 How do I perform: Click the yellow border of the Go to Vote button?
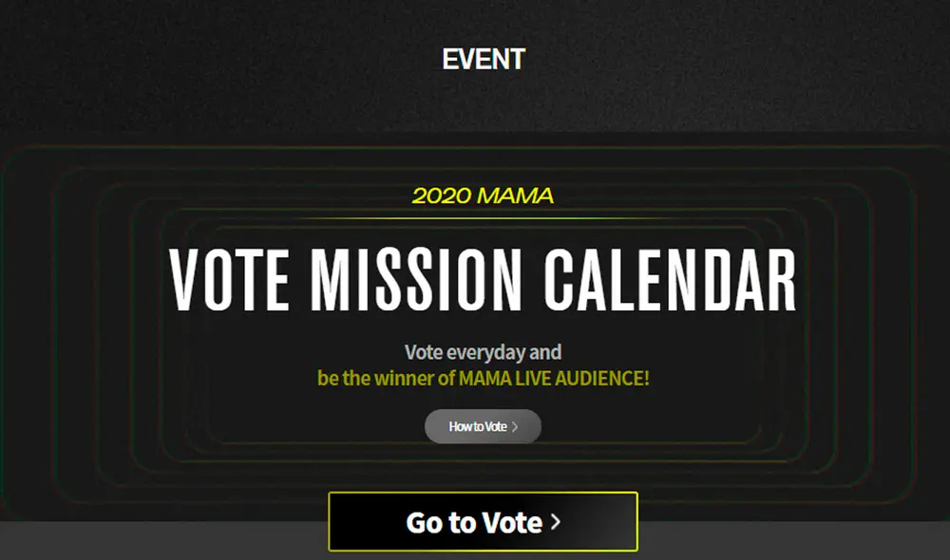pos(483,495)
